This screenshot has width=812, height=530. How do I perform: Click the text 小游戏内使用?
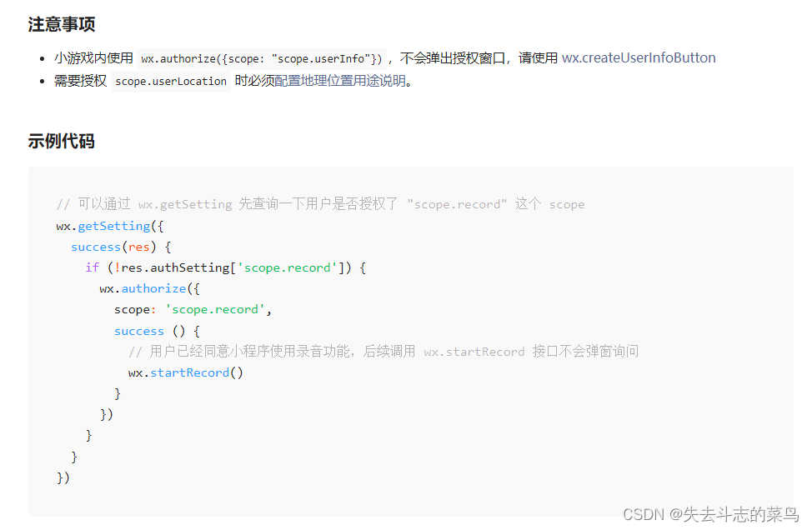point(93,58)
